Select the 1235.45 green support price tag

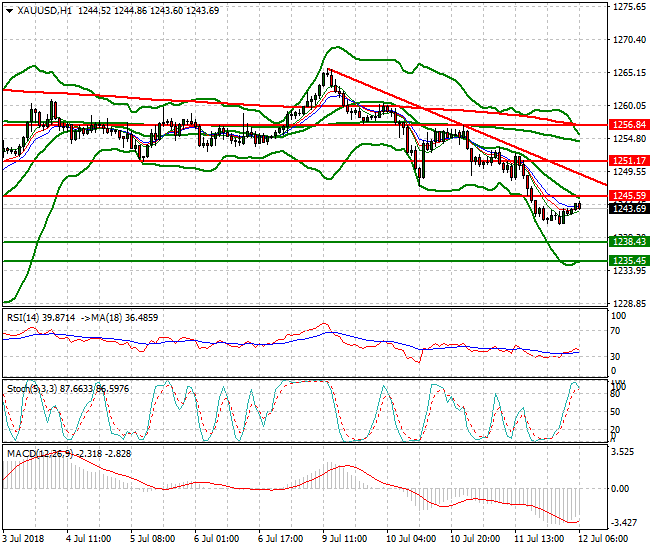628,260
